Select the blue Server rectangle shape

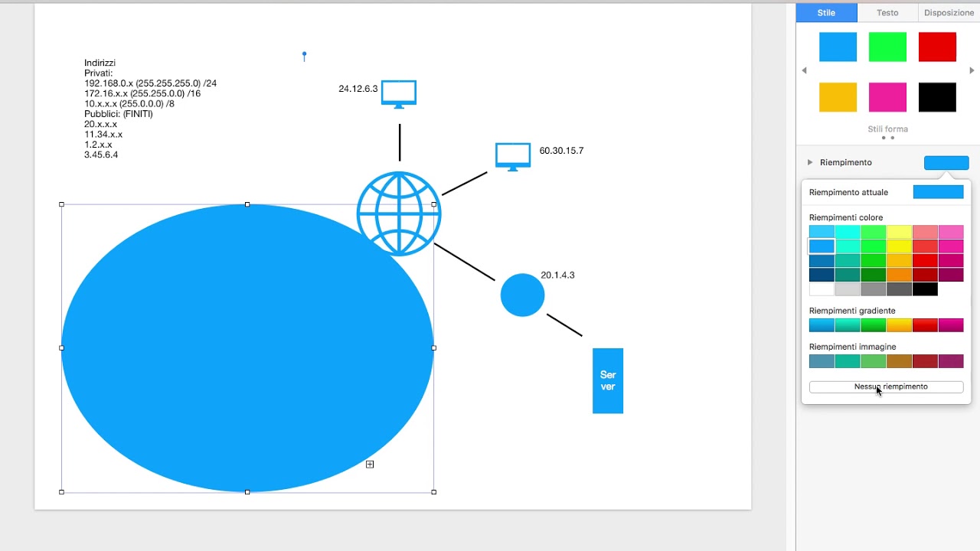pyautogui.click(x=608, y=380)
